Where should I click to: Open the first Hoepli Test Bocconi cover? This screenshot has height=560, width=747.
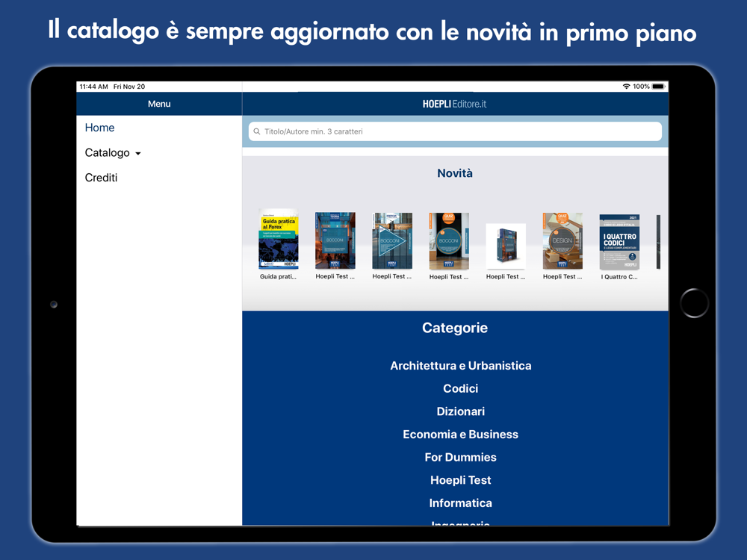coord(335,240)
